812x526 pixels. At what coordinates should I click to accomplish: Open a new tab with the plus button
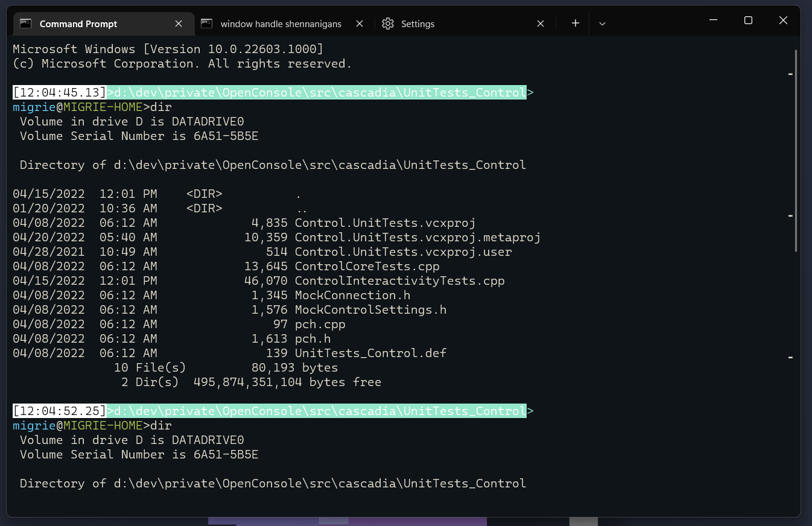click(576, 24)
